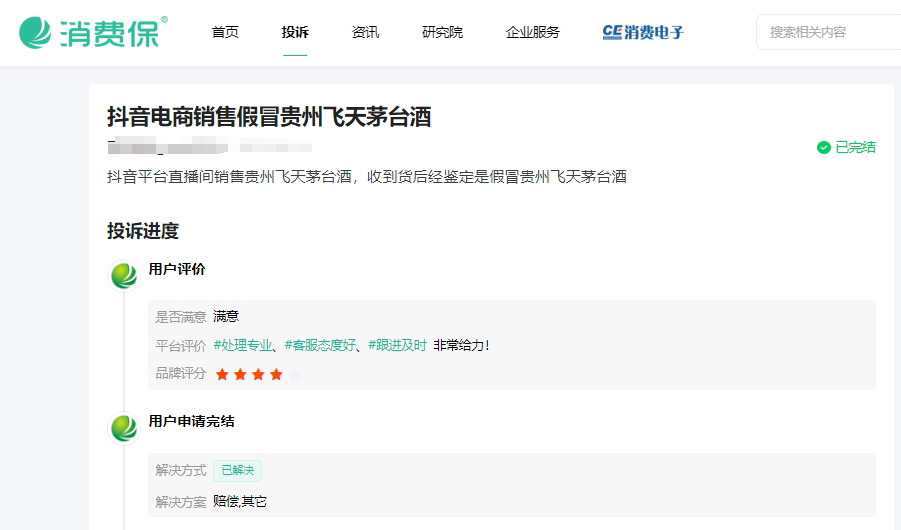Click the 非常给力! comment text
Screen dimensions: 901x530
point(461,345)
